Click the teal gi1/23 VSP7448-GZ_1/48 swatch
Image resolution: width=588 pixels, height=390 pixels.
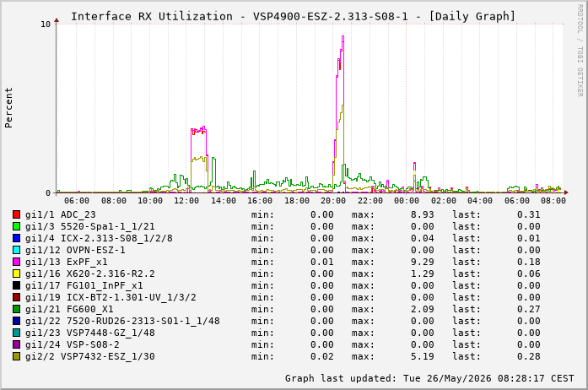click(16, 333)
